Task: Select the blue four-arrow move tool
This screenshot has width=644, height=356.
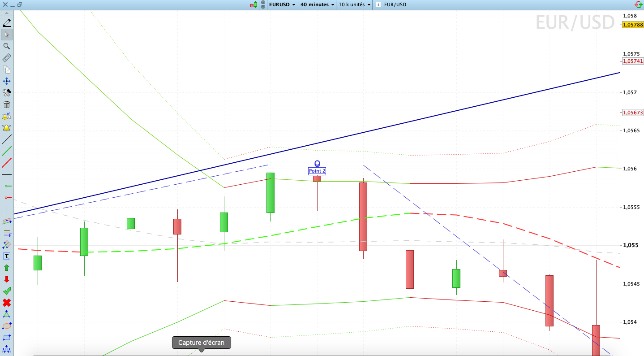Action: point(7,81)
